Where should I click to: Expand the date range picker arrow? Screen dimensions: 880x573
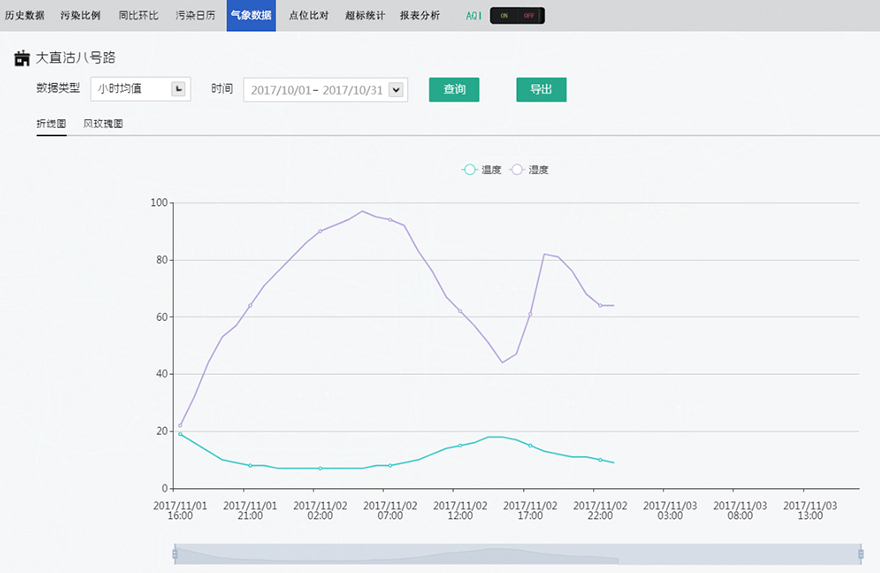(396, 90)
